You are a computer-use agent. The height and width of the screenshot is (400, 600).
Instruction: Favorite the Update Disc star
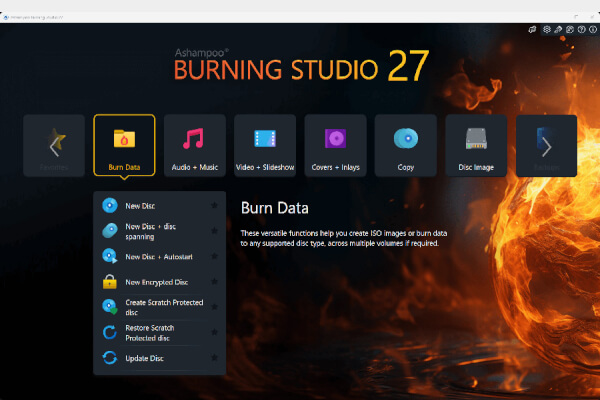click(x=214, y=358)
